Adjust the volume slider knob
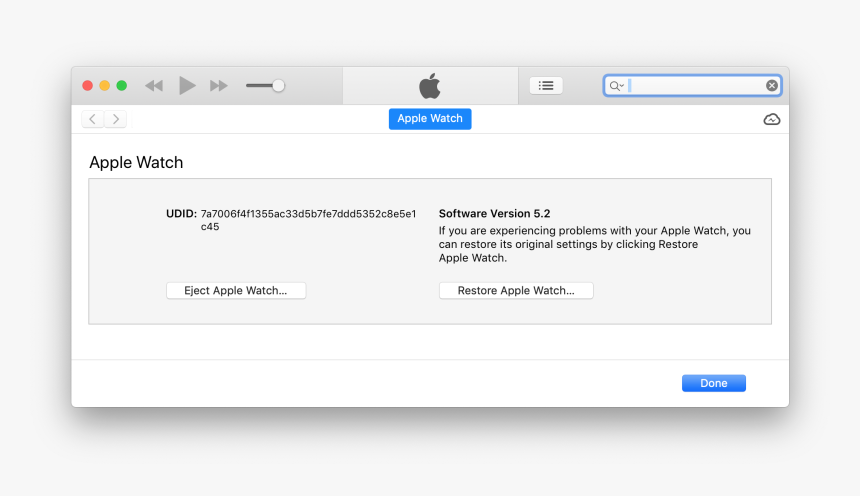This screenshot has width=860, height=496. point(279,86)
